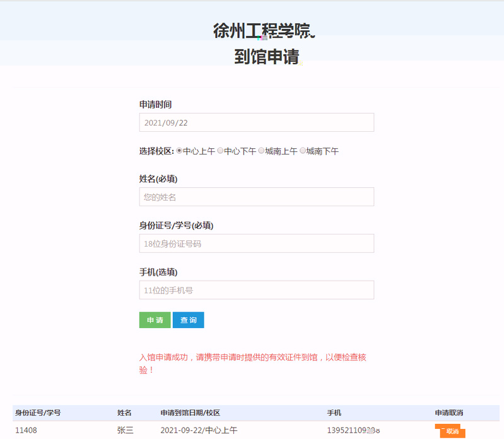This screenshot has width=504, height=439.
Task: Click the 手机 table column header
Action: [334, 413]
